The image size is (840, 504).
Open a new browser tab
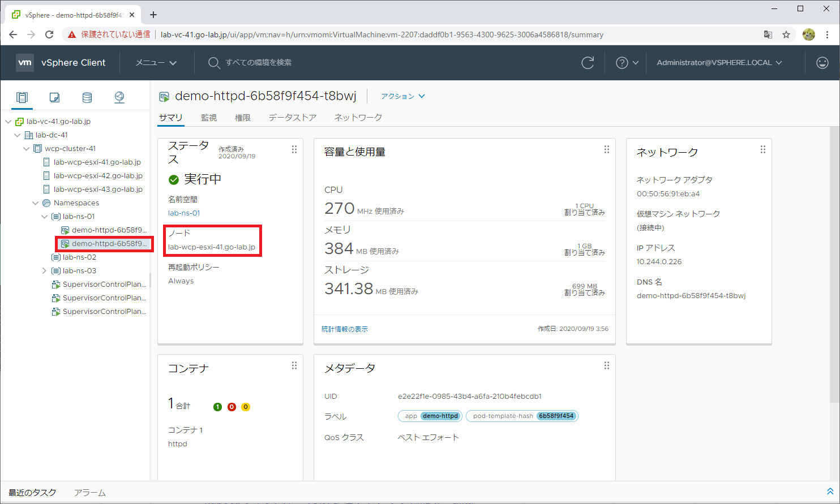pyautogui.click(x=153, y=15)
